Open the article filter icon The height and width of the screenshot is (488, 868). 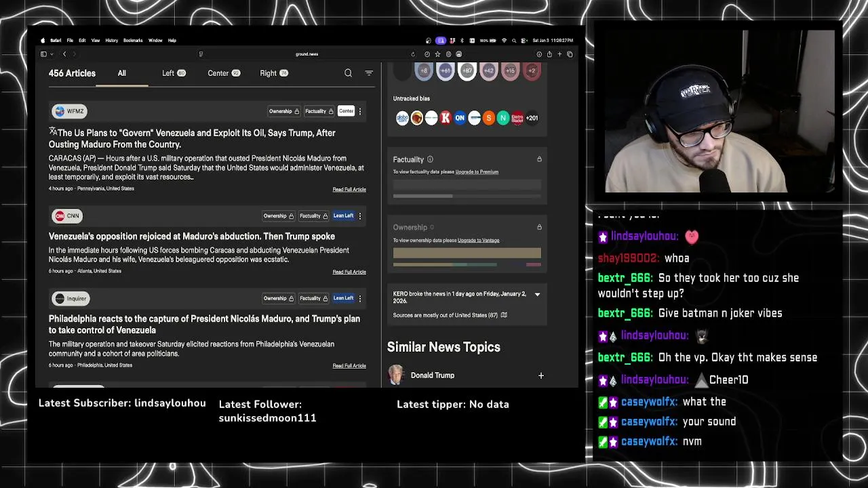[369, 73]
